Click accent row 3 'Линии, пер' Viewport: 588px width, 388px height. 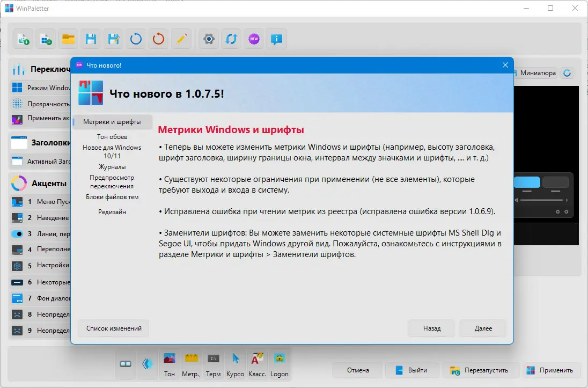pyautogui.click(x=40, y=234)
